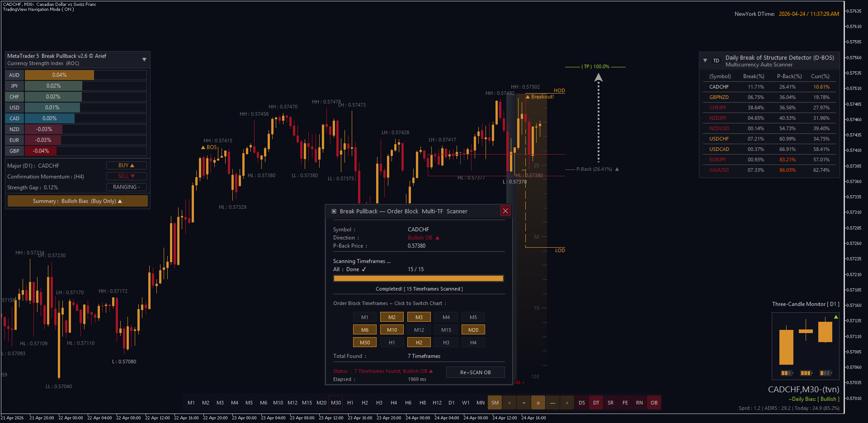Select GBPNZD row in D-BOS scanner
Image resolution: width=868 pixels, height=423 pixels.
(x=769, y=97)
